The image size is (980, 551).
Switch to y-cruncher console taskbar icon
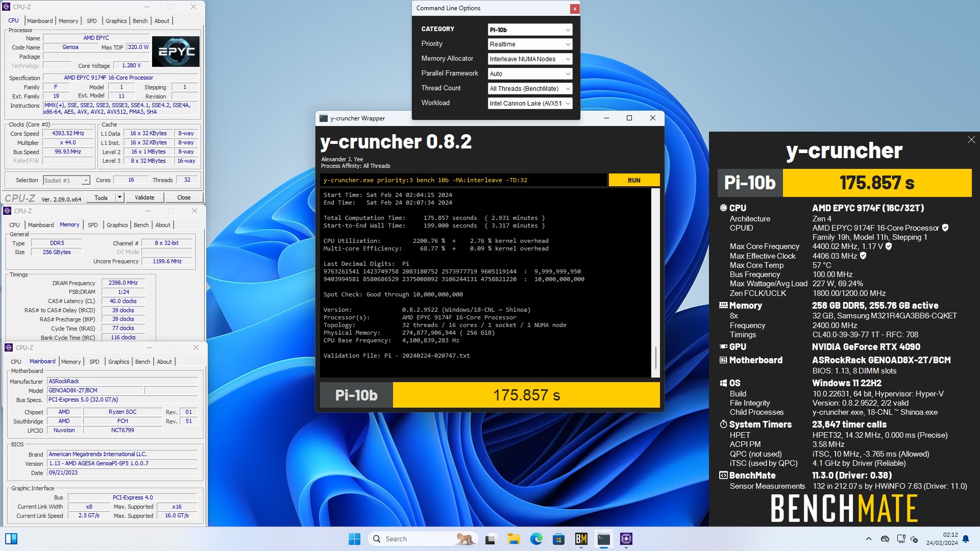604,539
